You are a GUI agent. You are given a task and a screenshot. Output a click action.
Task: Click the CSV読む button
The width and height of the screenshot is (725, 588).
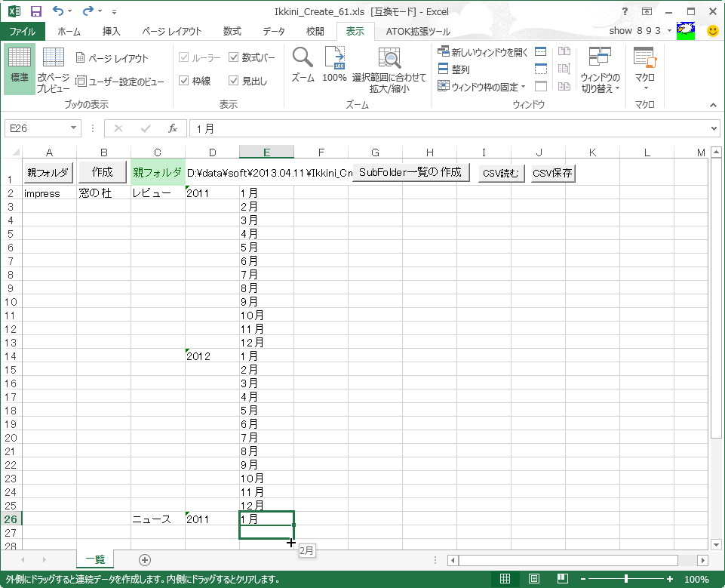501,173
